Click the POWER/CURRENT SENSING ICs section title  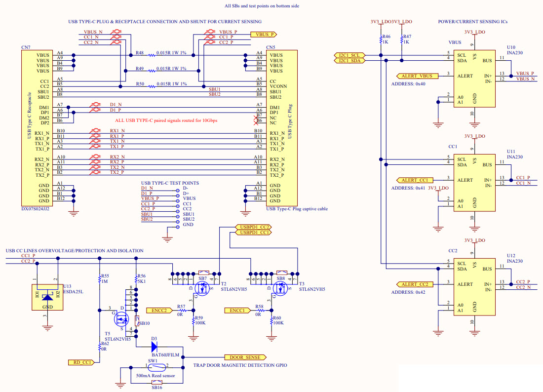pos(472,21)
